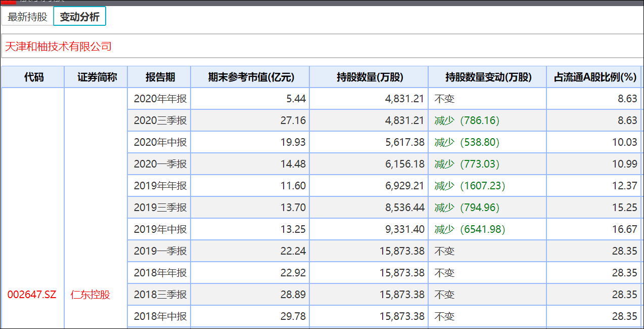Click the 持股数量变动(万股) column header
This screenshot has height=329, width=644.
pyautogui.click(x=488, y=77)
